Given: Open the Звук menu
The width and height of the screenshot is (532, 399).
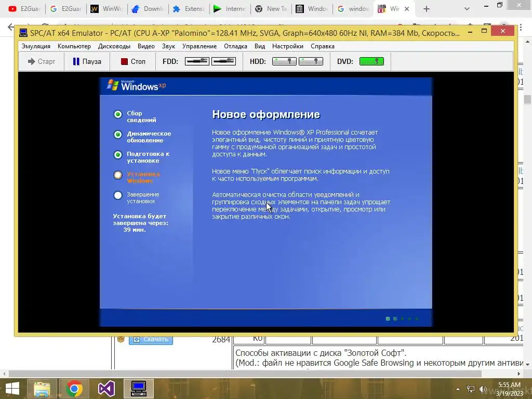Looking at the screenshot, I should [x=169, y=46].
